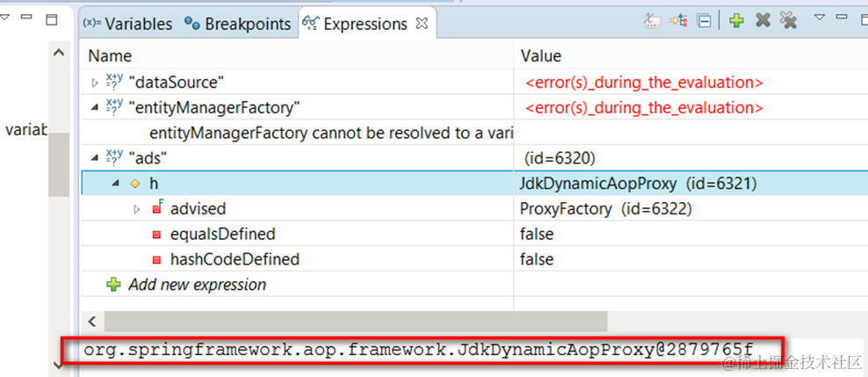Viewport: 868px width, 377px height.
Task: Collapse the "ads" expression node
Action: click(x=94, y=158)
